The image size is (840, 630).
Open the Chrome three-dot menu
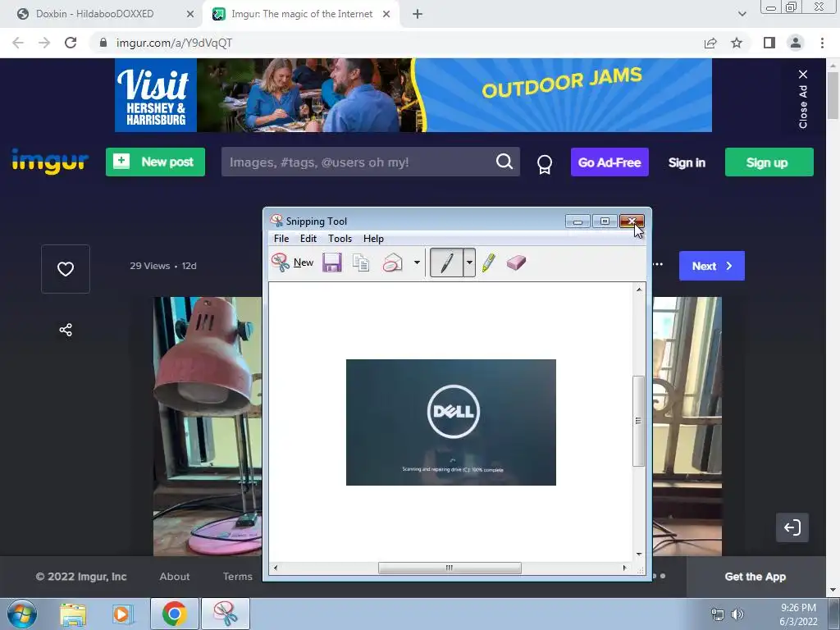(822, 43)
